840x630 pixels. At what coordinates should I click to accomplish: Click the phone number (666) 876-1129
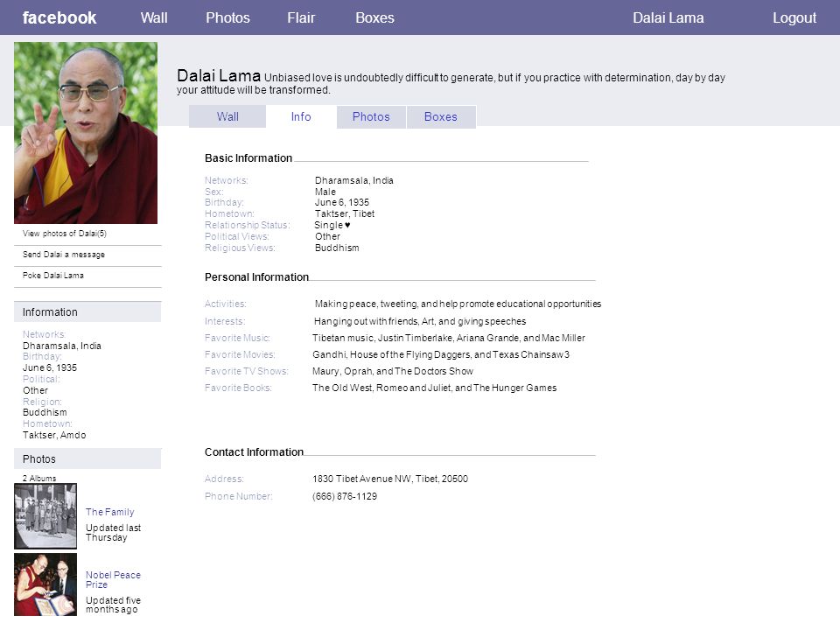point(345,497)
